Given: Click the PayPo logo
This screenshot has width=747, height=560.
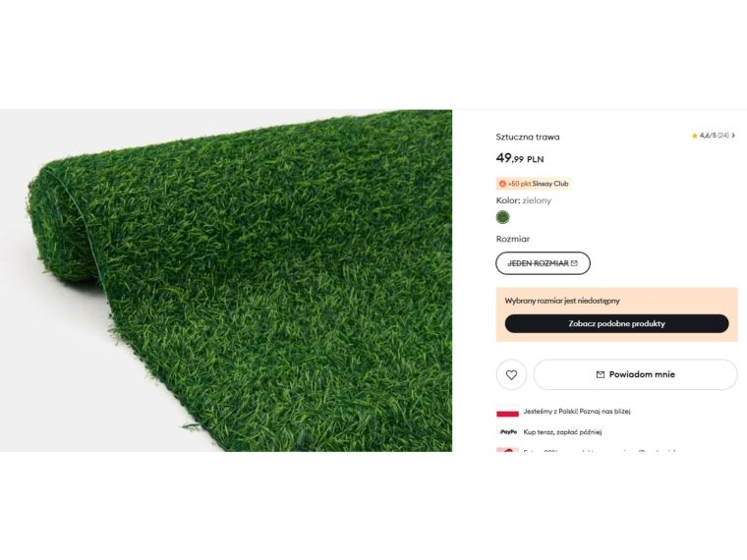Looking at the screenshot, I should [x=508, y=432].
